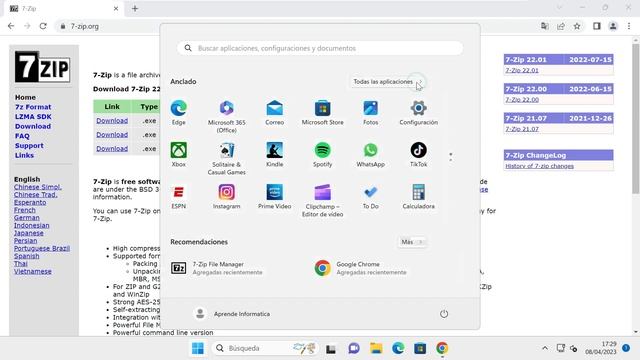
Task: Open WhatsApp pinned app
Action: [371, 154]
